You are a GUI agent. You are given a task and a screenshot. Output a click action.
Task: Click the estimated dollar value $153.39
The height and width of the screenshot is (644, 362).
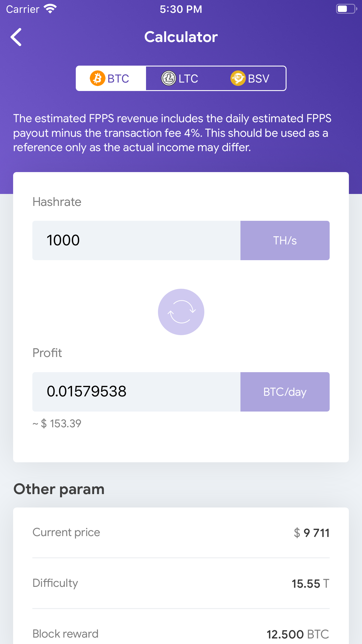[57, 423]
